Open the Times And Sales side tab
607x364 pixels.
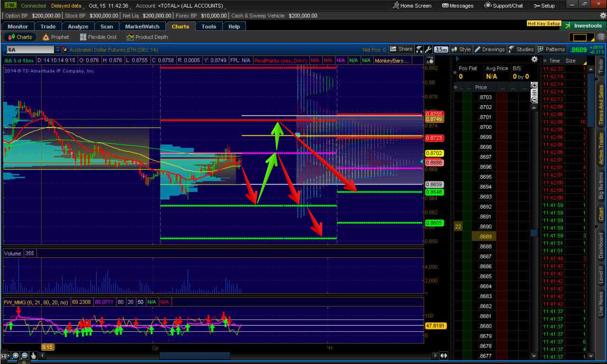[x=601, y=105]
